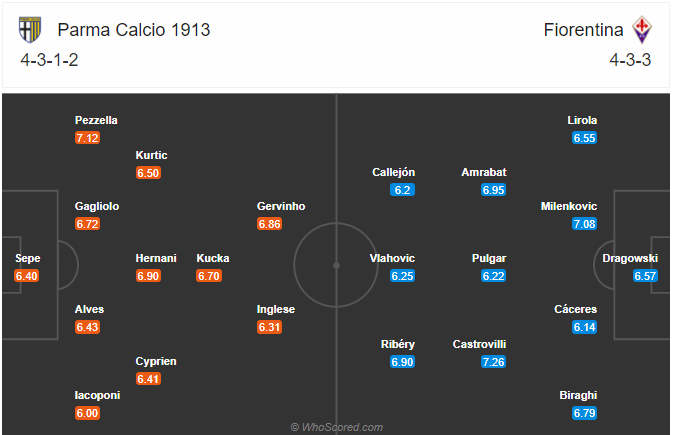This screenshot has width=674, height=435.
Task: Click player name Vlahovic
Action: 392,258
